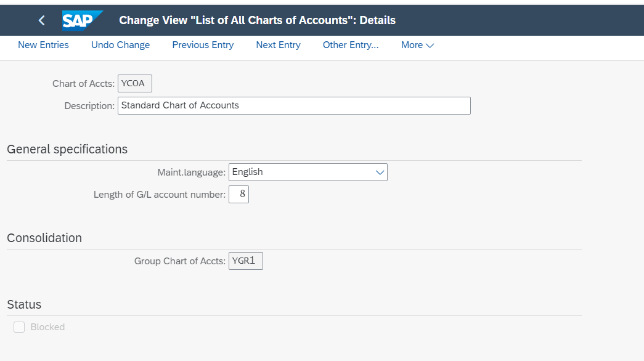The height and width of the screenshot is (361, 644).
Task: Click the Chart of Accts field YCOA
Action: (x=135, y=83)
